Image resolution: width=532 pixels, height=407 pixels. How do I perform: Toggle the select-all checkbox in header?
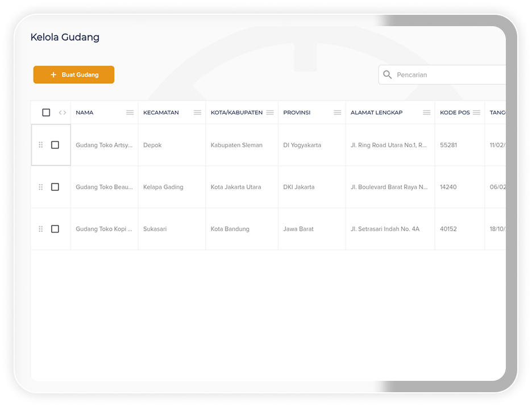(46, 113)
